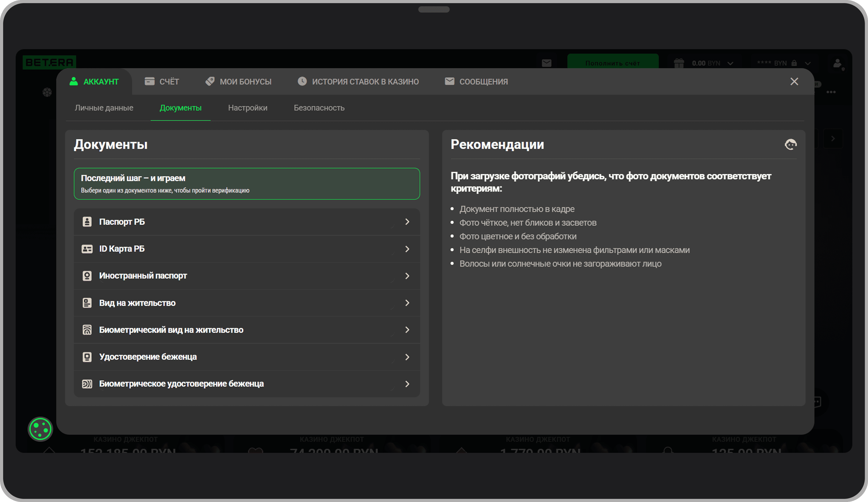Go to Личные данные sub-tab

coord(104,108)
